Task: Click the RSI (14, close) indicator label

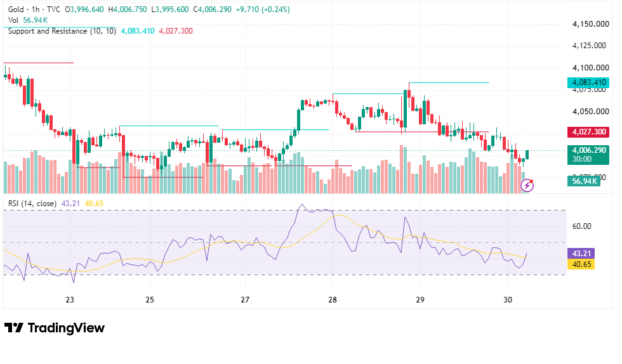Action: coord(32,204)
